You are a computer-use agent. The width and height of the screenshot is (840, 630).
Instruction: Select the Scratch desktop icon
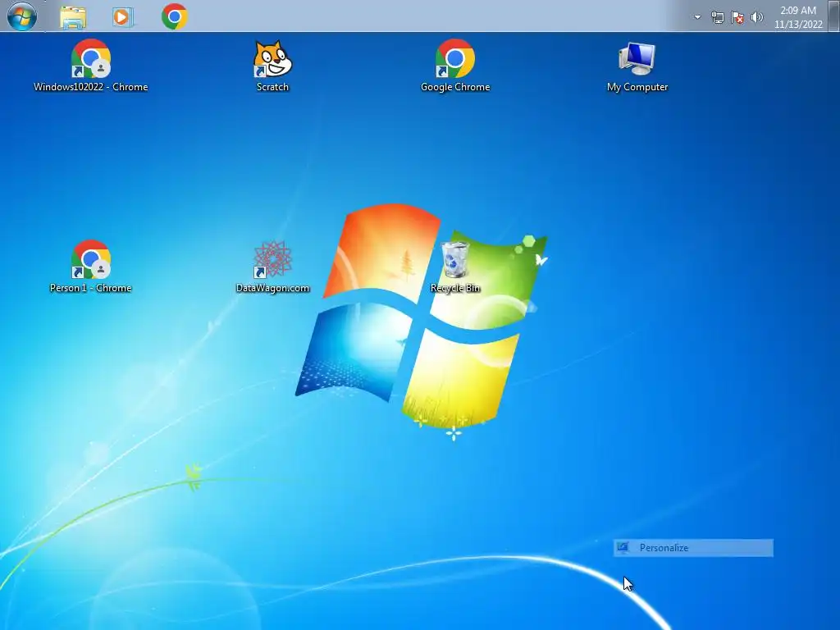point(272,66)
